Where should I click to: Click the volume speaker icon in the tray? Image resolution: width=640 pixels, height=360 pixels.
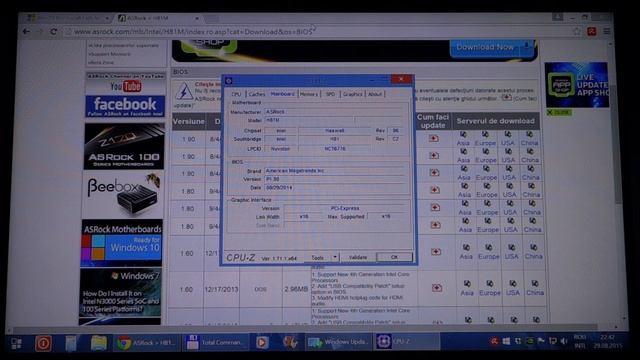[x=563, y=341]
